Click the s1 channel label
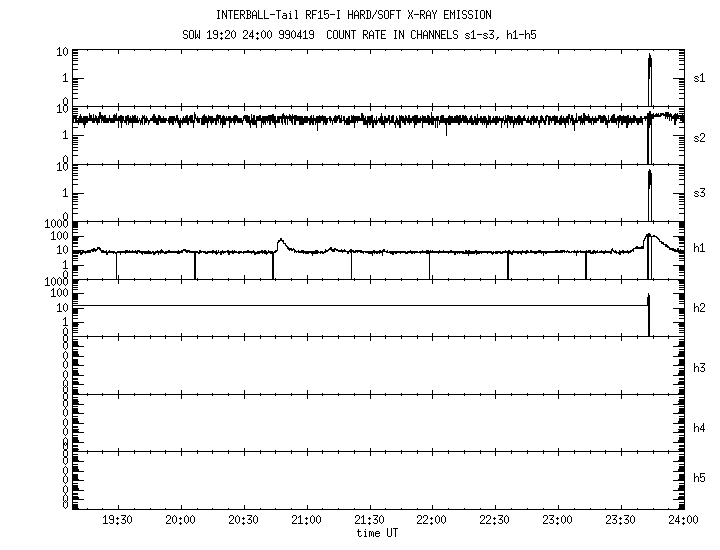Screen dimensions: 720x550 700,78
